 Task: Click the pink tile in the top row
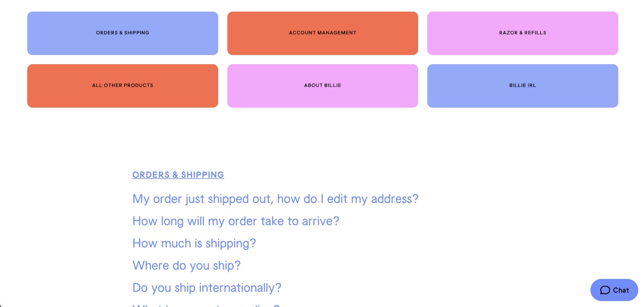click(x=523, y=33)
